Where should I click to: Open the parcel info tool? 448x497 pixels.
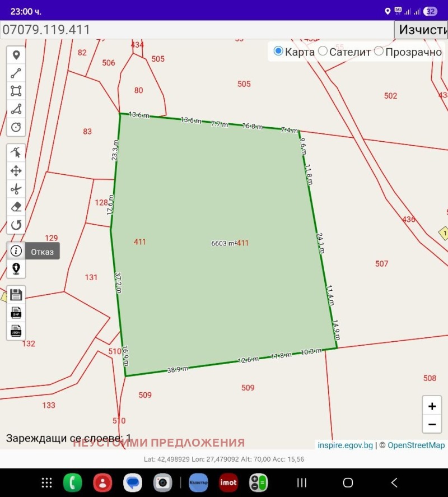click(x=16, y=250)
